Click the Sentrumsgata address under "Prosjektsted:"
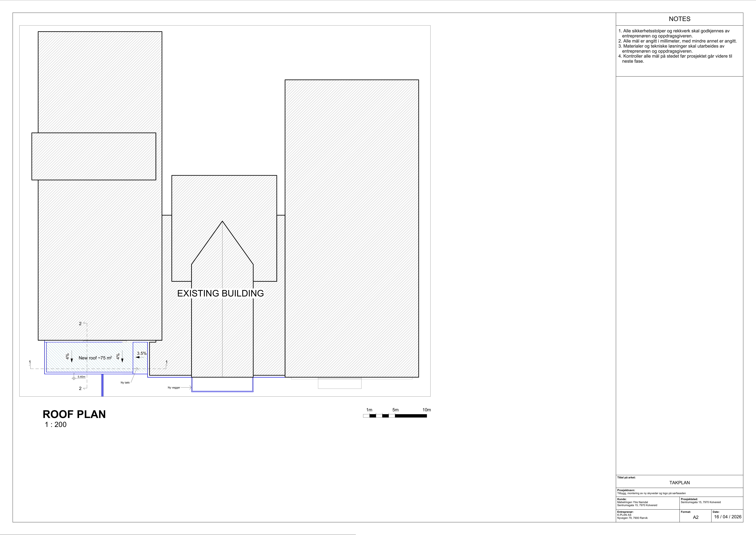756x535 pixels. [701, 502]
